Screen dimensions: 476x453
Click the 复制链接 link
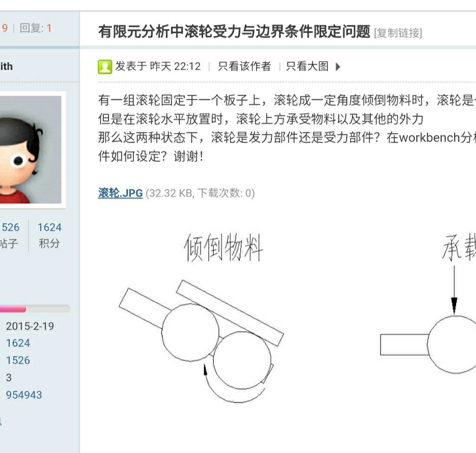coord(398,33)
